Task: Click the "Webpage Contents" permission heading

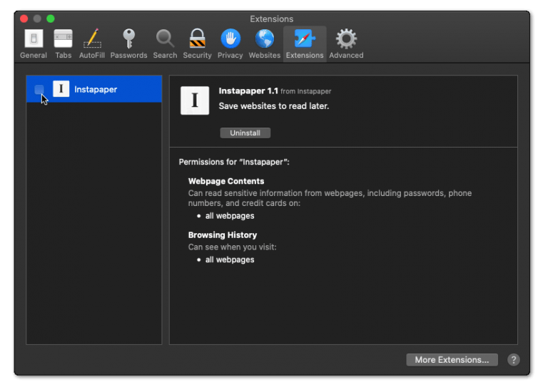Action: coord(226,181)
